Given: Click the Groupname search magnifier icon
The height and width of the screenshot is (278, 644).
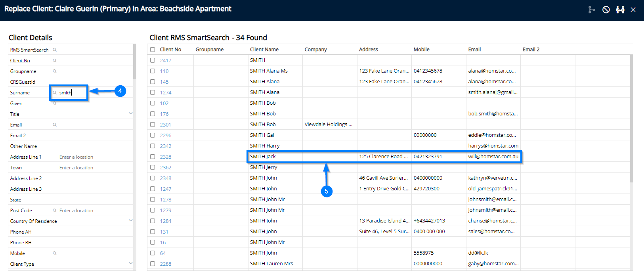Looking at the screenshot, I should coord(55,71).
